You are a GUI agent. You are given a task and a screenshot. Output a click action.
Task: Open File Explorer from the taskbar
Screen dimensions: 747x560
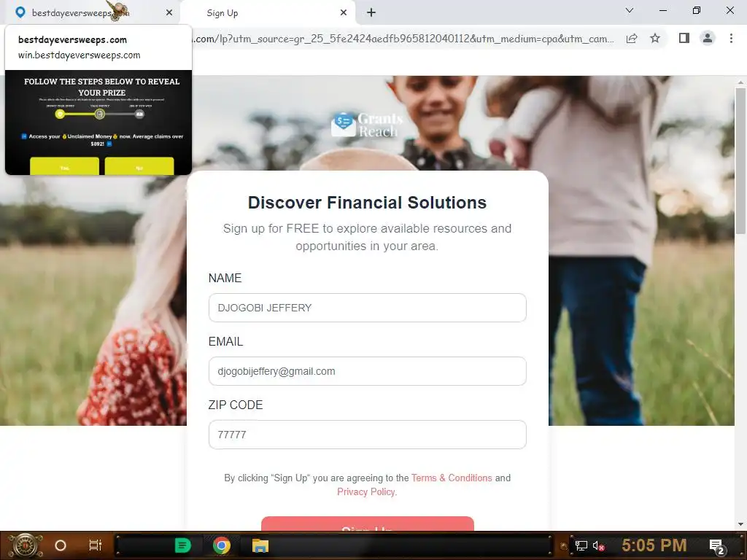(x=260, y=545)
